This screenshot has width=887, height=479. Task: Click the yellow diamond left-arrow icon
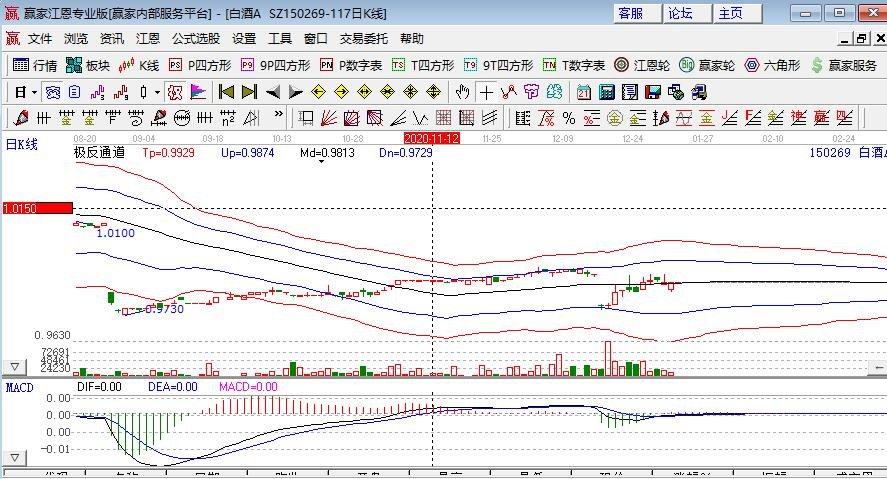coord(318,92)
